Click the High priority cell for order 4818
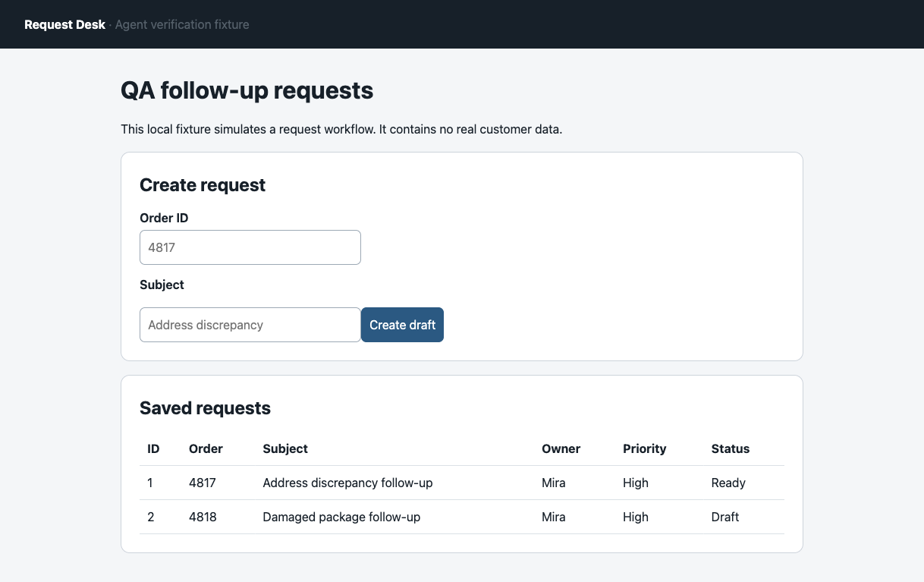 coord(636,517)
